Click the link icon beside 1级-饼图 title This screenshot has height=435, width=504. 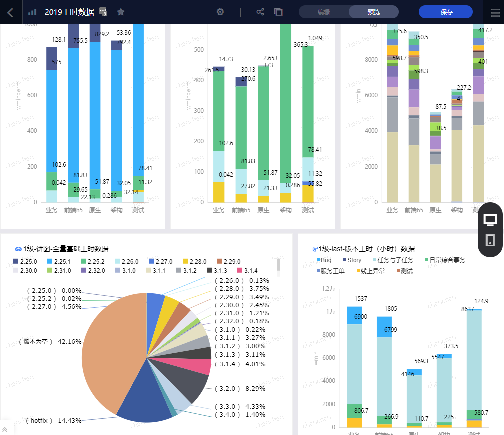click(18, 249)
